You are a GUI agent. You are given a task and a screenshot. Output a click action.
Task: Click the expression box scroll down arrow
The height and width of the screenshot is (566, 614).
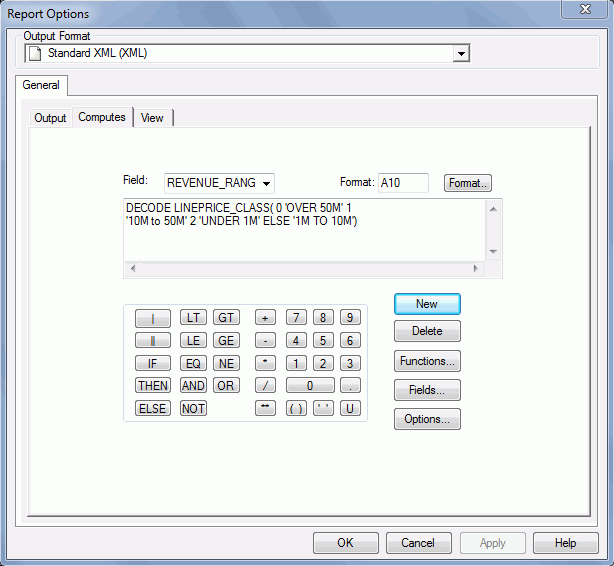pos(493,251)
